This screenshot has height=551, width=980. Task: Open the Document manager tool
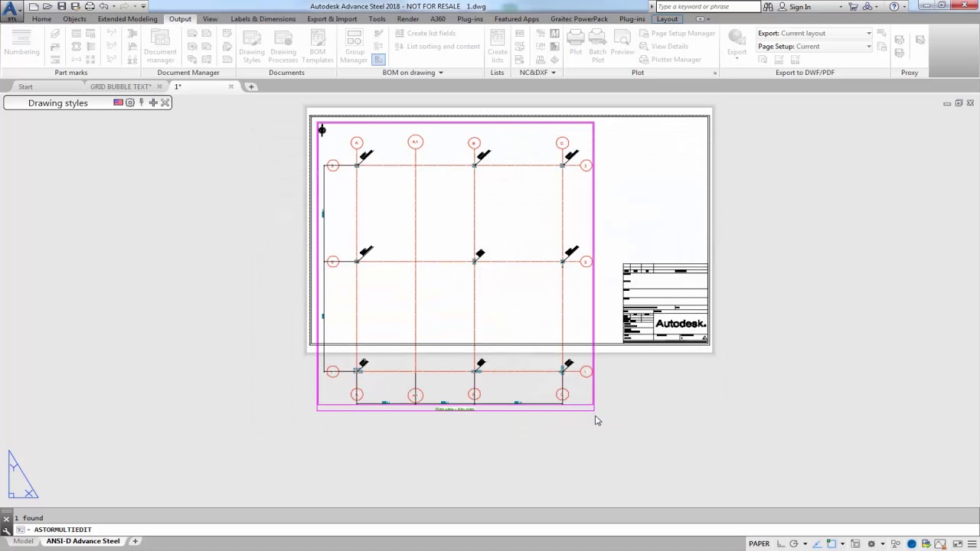(160, 46)
